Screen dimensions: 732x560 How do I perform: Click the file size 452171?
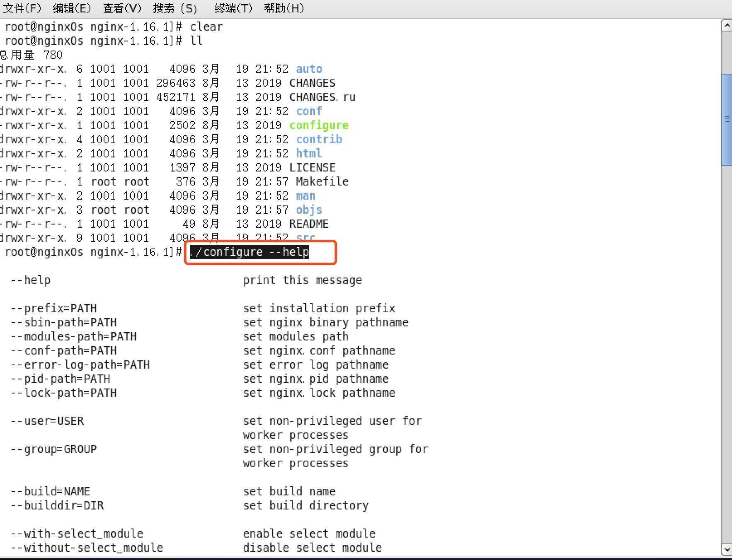coord(176,97)
